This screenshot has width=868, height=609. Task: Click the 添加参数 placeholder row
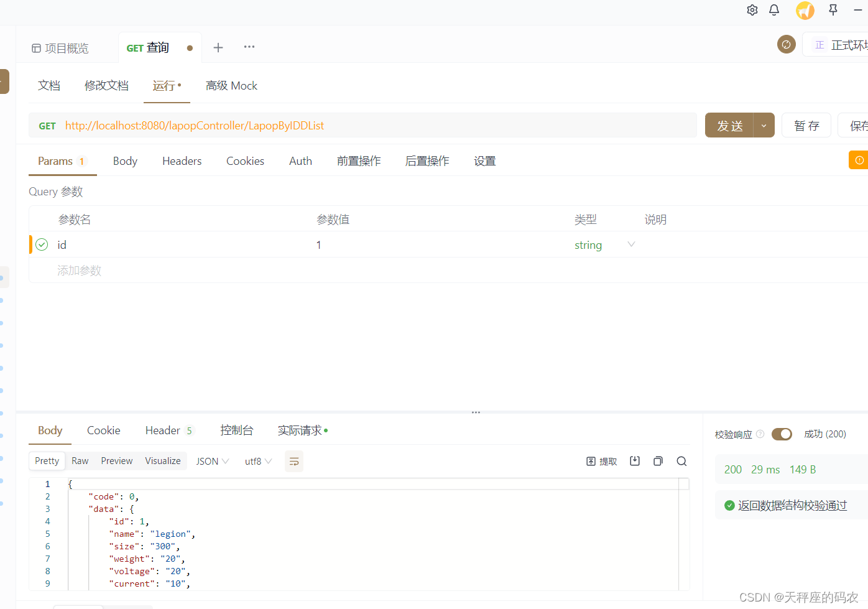[79, 271]
